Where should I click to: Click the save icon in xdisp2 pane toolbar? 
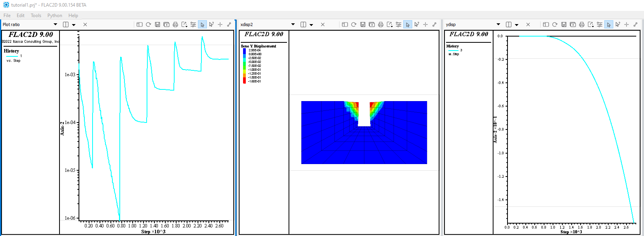point(363,24)
